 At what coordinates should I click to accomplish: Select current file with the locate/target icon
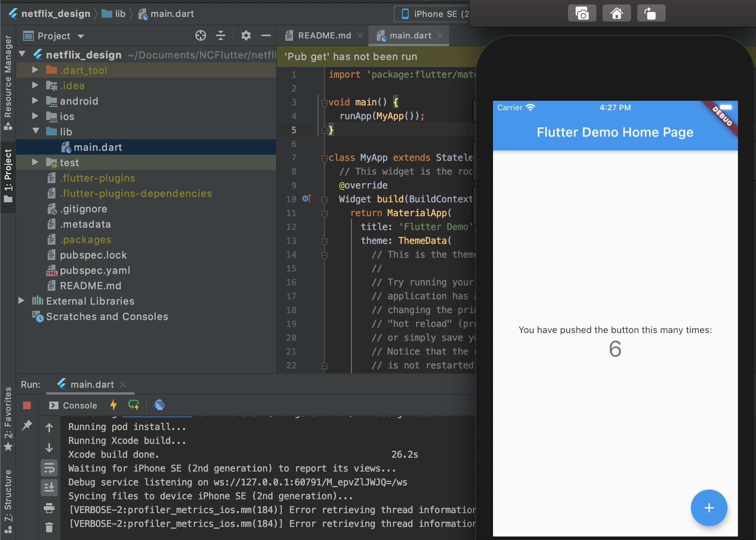201,35
